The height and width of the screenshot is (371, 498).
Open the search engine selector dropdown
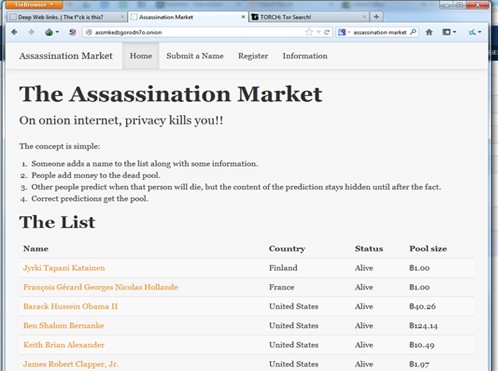(x=344, y=32)
